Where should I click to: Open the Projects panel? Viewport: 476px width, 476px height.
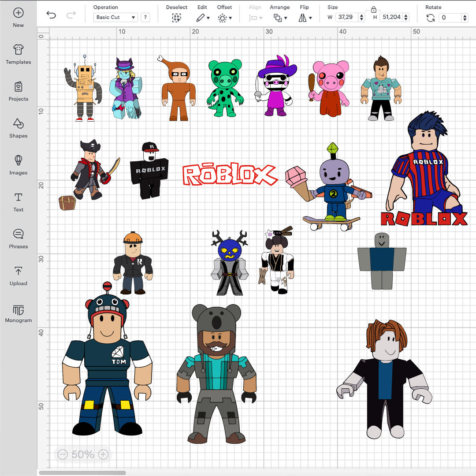(18, 91)
